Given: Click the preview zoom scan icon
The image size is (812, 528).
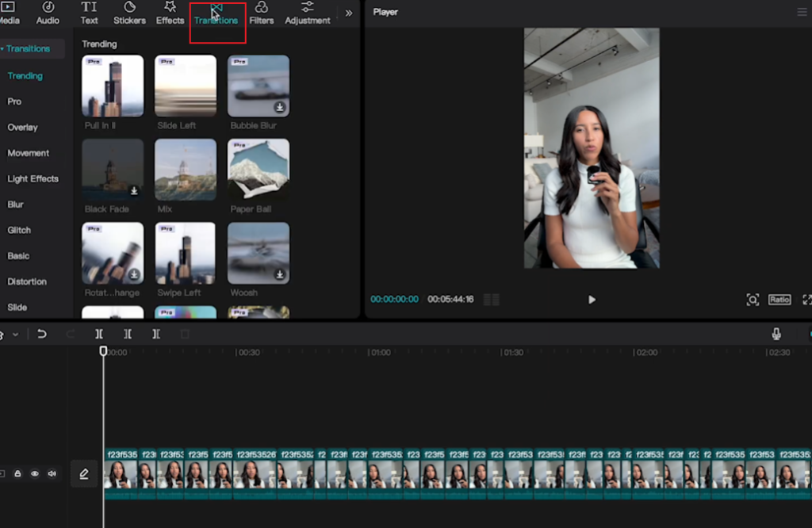Looking at the screenshot, I should (753, 299).
